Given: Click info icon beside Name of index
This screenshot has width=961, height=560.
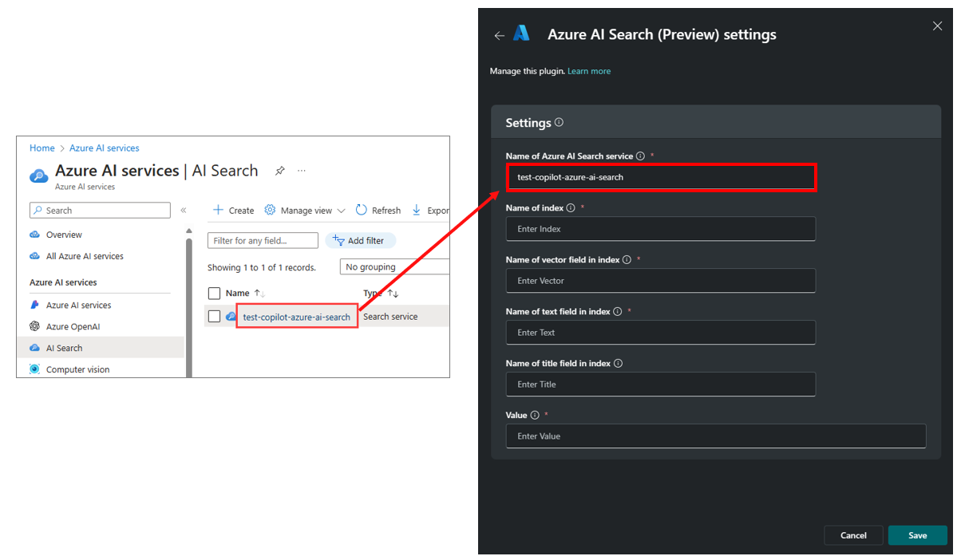Looking at the screenshot, I should 571,207.
